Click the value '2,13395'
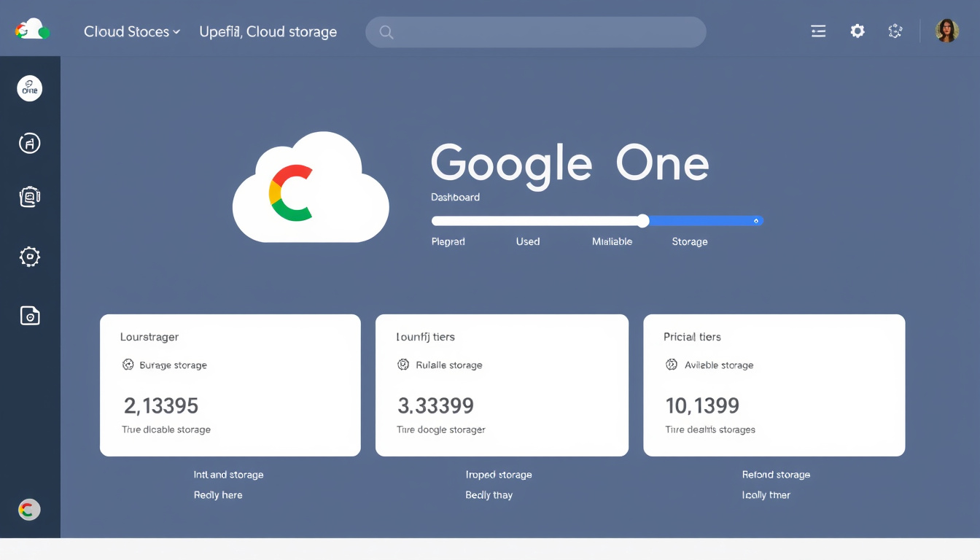980x560 pixels. pos(161,405)
